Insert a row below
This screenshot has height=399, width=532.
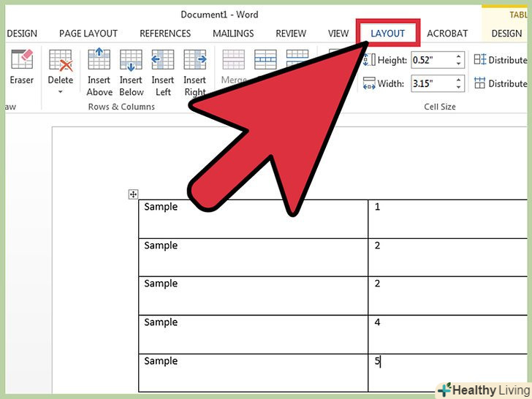[131, 72]
